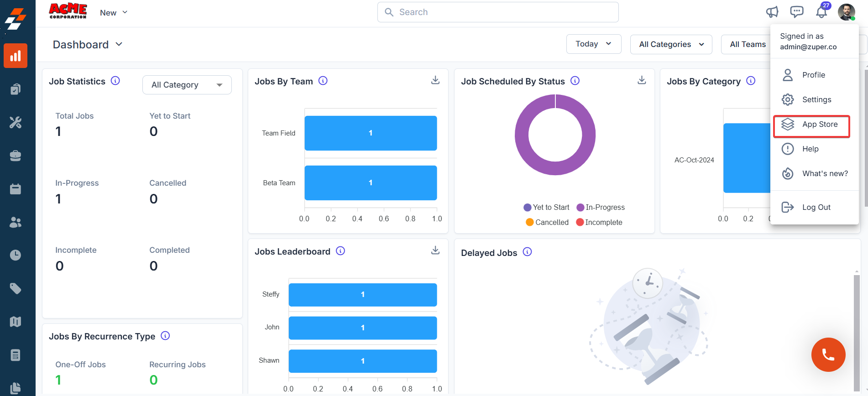Viewport: 868px width, 396px height.
Task: Open the notifications bell
Action: [821, 12]
